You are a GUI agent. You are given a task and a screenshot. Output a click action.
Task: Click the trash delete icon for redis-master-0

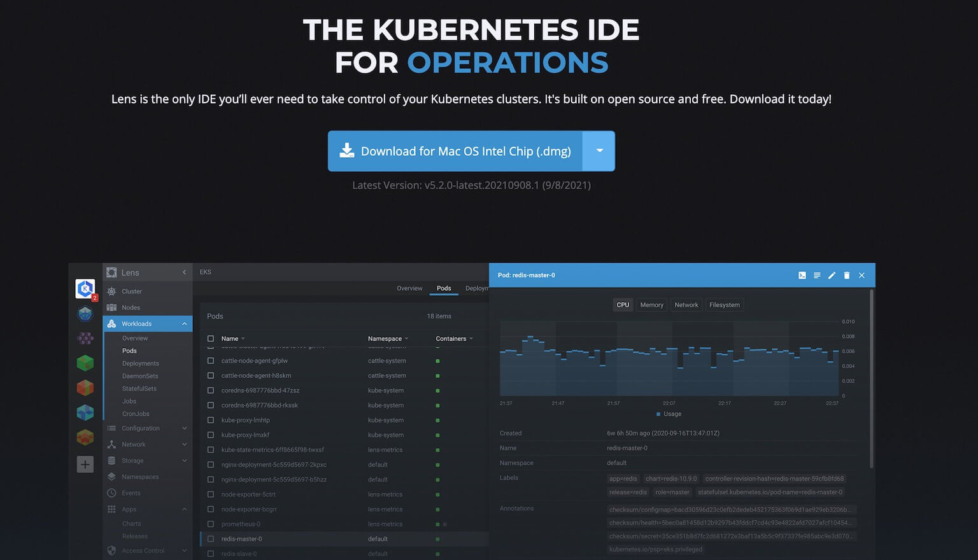(x=847, y=276)
